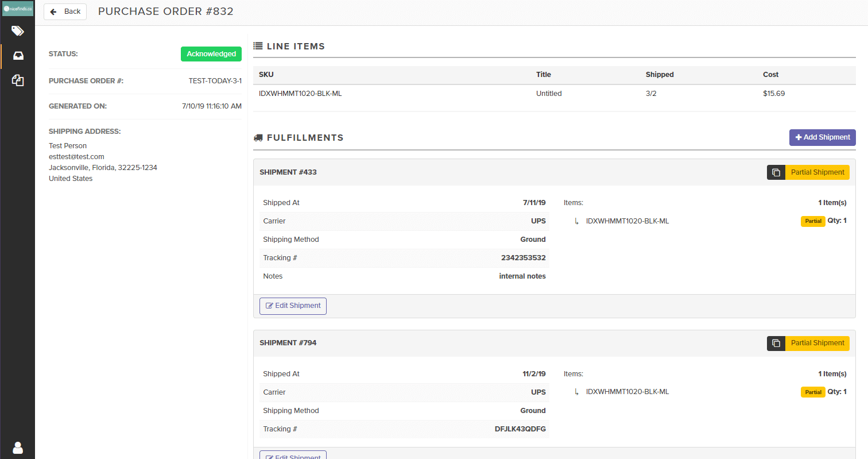Screen dimensions: 868x459
Task: Click the truck icon beside Fulfillments
Action: [258, 138]
